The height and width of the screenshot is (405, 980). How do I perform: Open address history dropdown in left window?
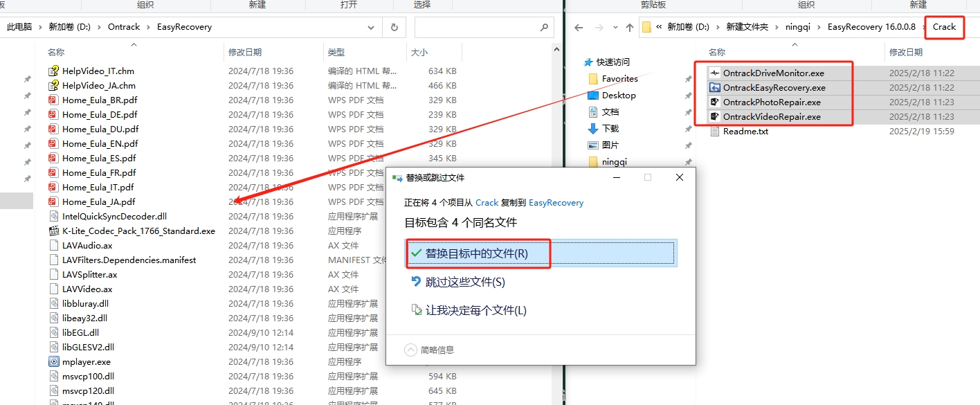point(372,28)
